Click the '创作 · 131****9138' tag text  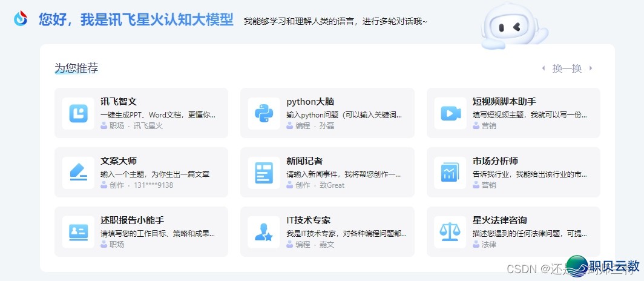141,185
